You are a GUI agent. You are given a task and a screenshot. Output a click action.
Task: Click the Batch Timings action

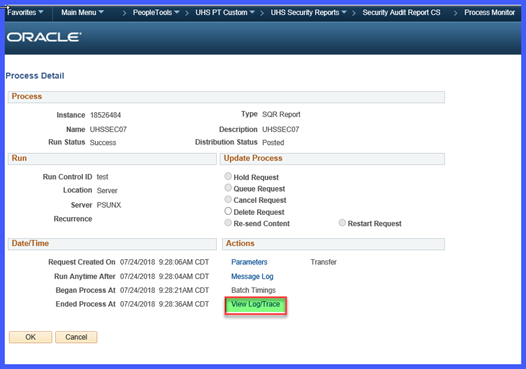tap(253, 290)
